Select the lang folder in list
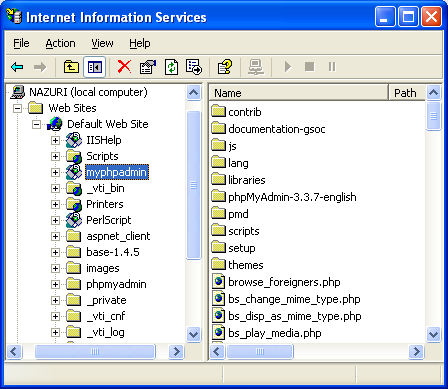The height and width of the screenshot is (389, 448). [x=230, y=163]
